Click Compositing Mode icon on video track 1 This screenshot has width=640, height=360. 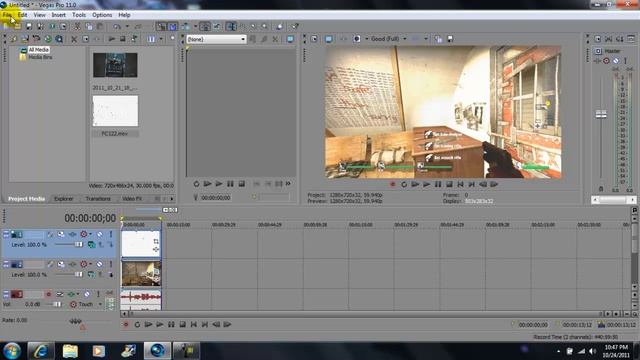pos(91,244)
